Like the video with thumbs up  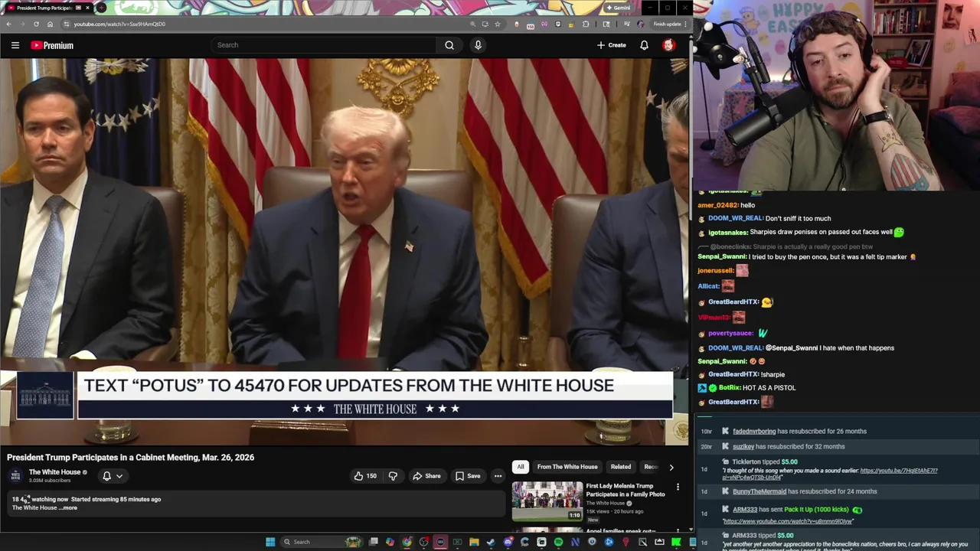tap(365, 476)
